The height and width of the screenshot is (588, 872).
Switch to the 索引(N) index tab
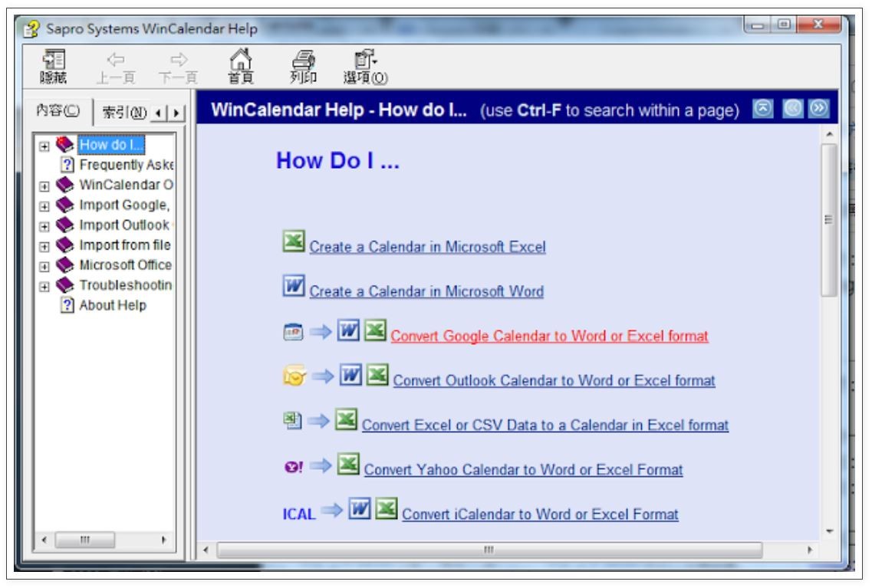tap(123, 113)
